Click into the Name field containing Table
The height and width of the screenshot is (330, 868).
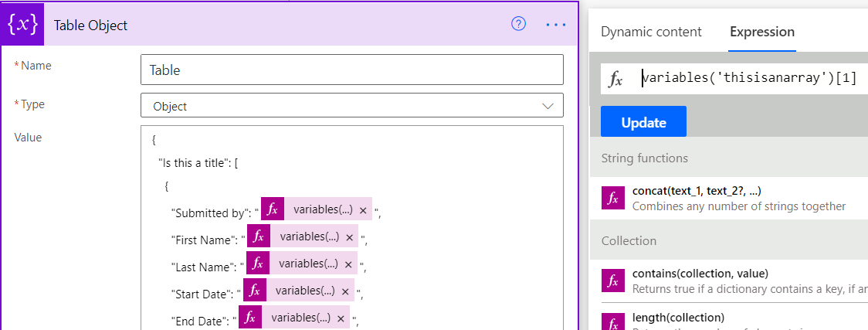click(352, 70)
